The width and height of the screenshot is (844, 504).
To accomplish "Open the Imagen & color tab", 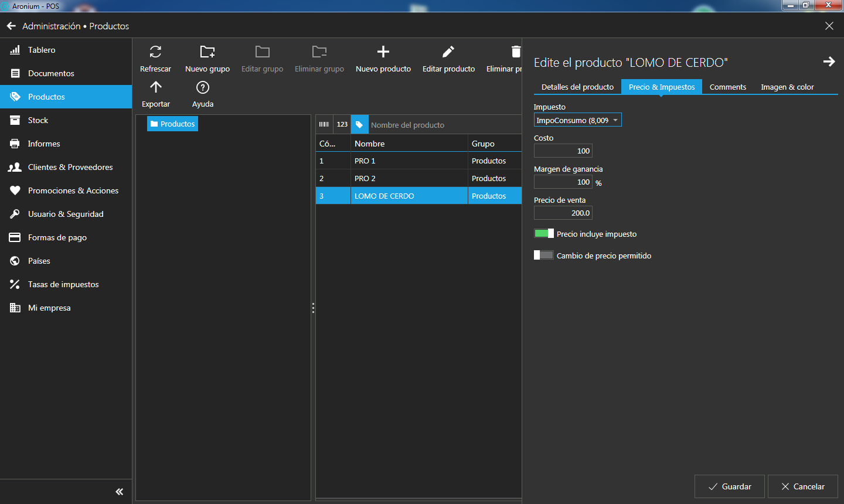I will [x=787, y=87].
